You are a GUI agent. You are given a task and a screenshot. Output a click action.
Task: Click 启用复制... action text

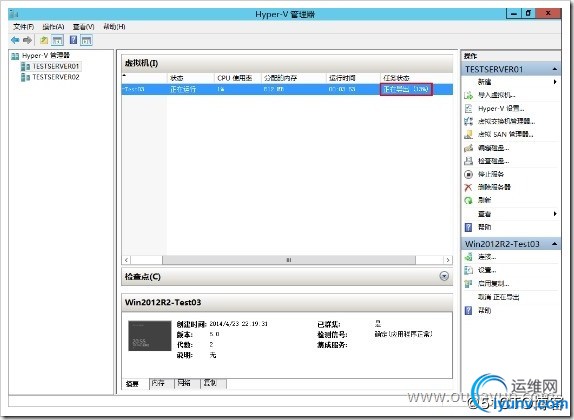[494, 283]
